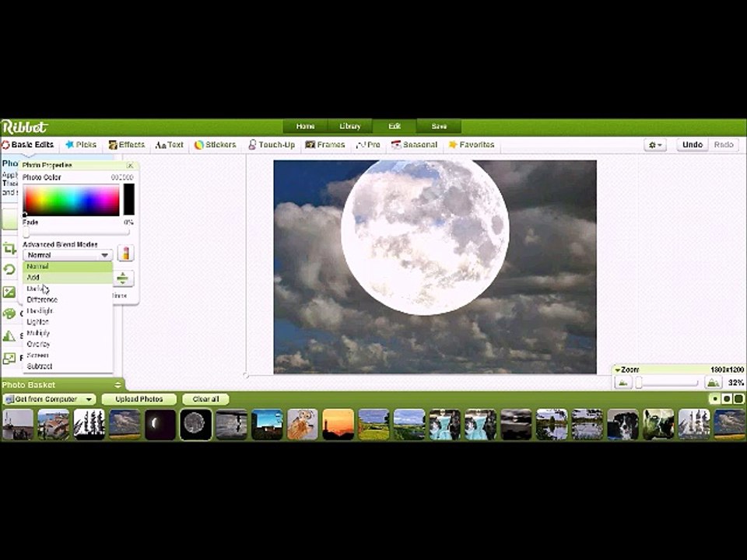747x560 pixels.
Task: Open the Frames tab
Action: (x=325, y=145)
